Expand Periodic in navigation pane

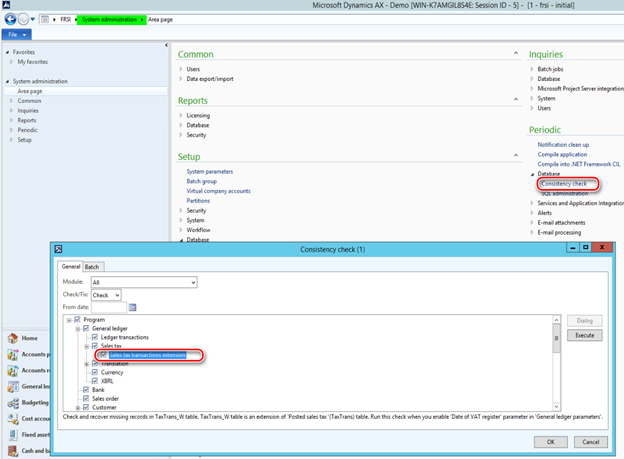(x=12, y=130)
